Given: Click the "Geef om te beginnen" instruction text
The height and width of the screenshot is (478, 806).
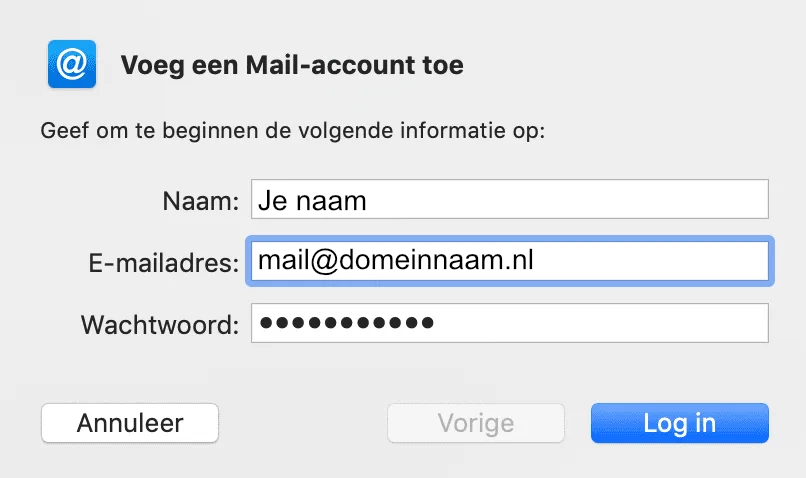Looking at the screenshot, I should pyautogui.click(x=292, y=131).
